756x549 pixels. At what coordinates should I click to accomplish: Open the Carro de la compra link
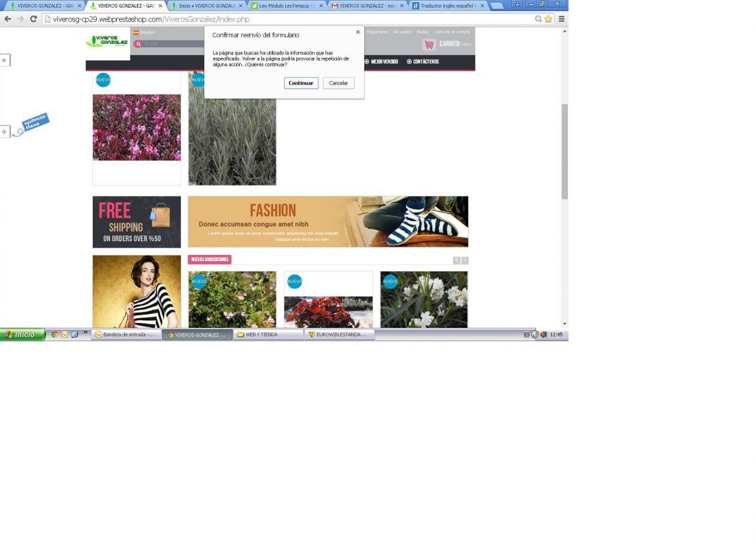pyautogui.click(x=452, y=32)
